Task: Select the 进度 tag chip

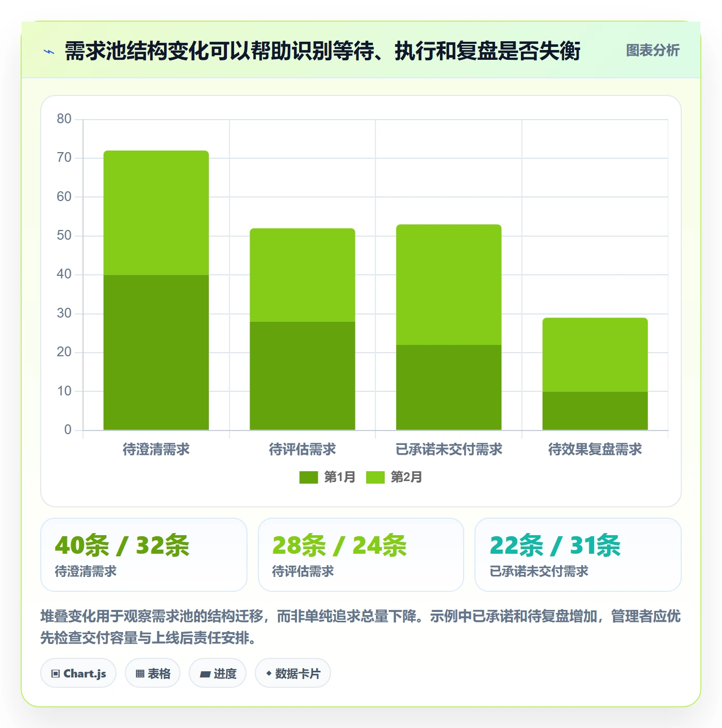Action: point(218,673)
